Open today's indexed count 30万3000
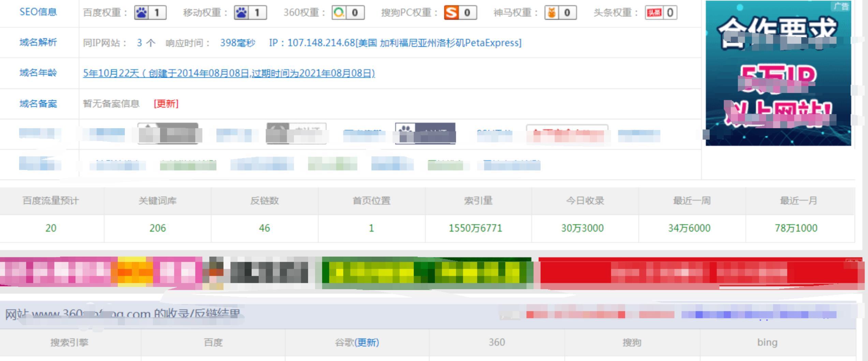Viewport: 868px width, 361px height. (583, 228)
